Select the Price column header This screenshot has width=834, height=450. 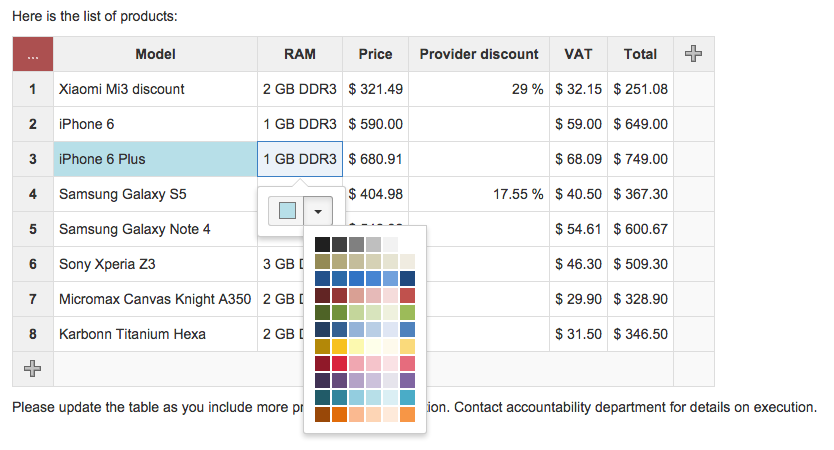click(375, 55)
